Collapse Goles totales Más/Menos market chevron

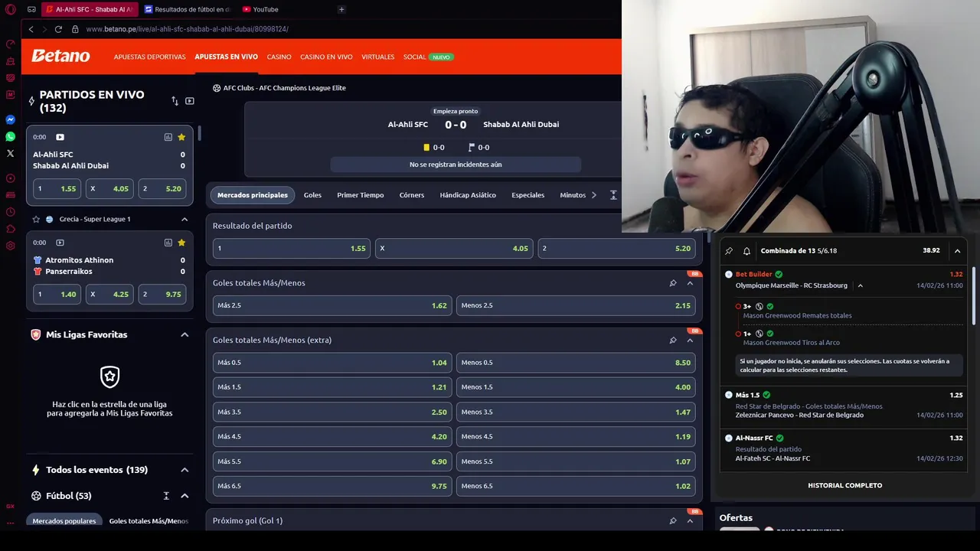pyautogui.click(x=690, y=283)
